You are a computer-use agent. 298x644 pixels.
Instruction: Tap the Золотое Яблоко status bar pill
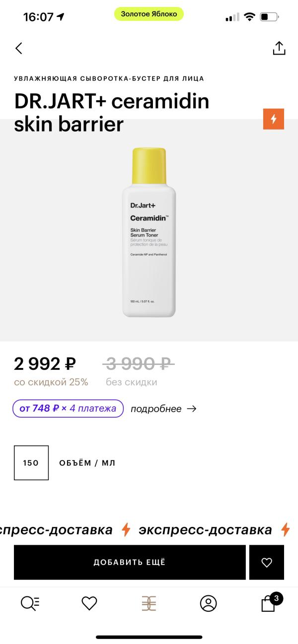pyautogui.click(x=149, y=14)
